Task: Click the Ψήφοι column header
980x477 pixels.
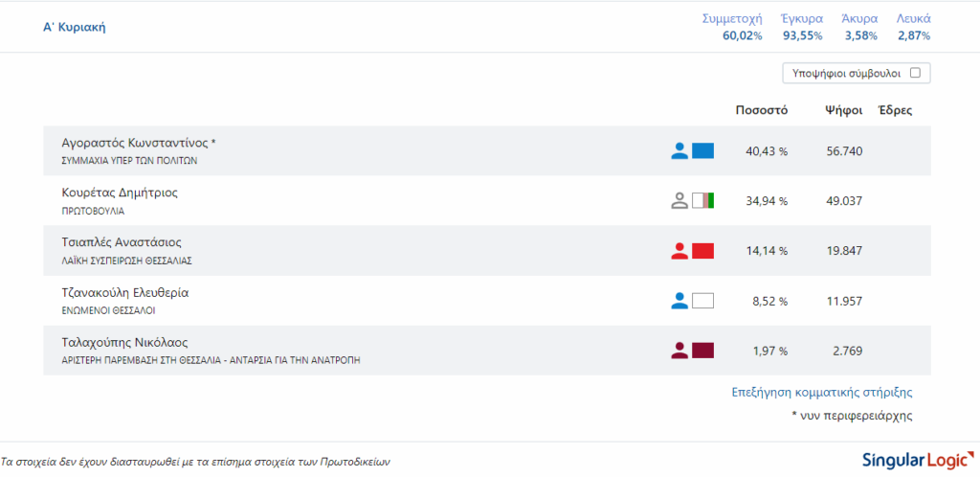Action: pos(844,110)
